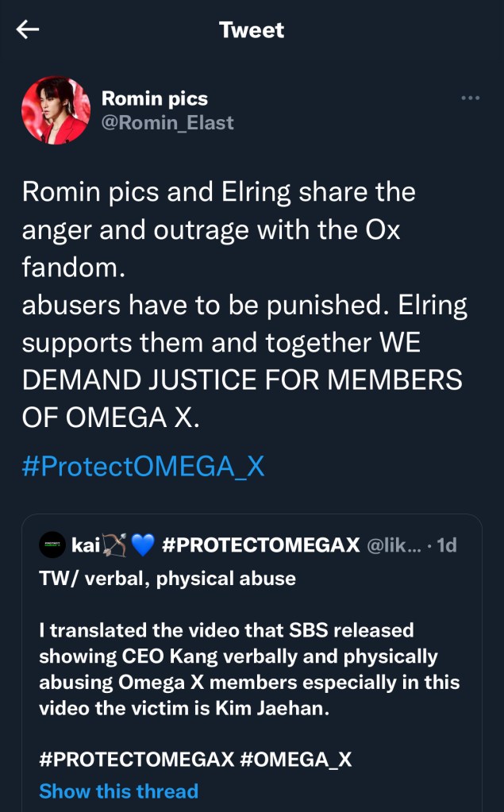This screenshot has width=504, height=812.
Task: Tap the Romin pics profile avatar
Action: (x=56, y=110)
